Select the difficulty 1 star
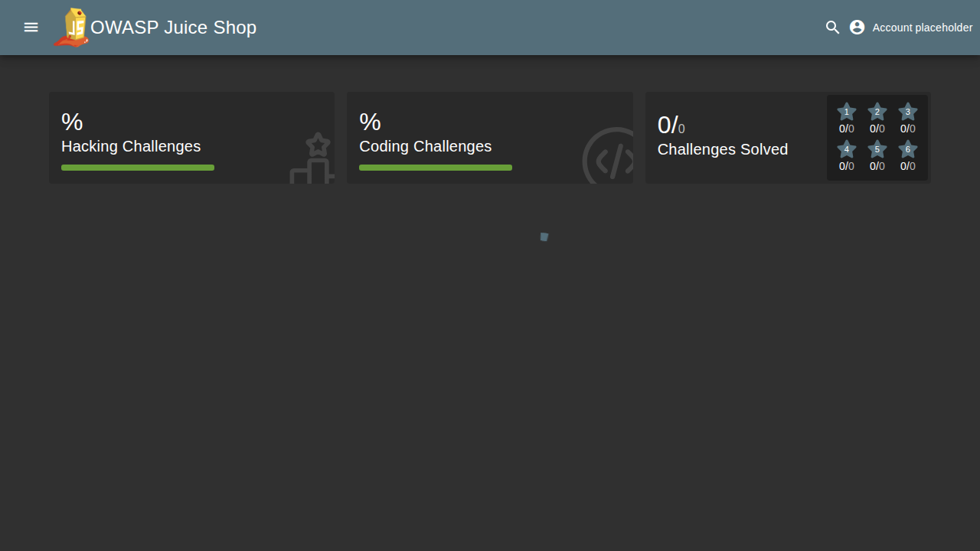 click(846, 112)
